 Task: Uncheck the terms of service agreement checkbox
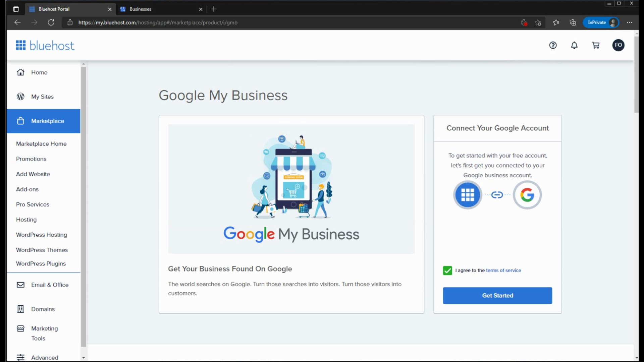[447, 270]
